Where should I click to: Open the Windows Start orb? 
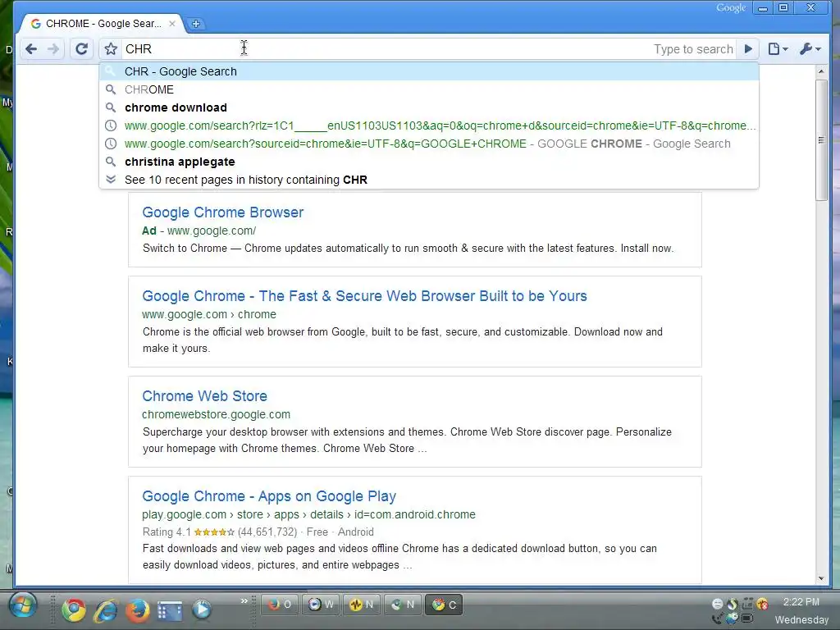pyautogui.click(x=22, y=606)
